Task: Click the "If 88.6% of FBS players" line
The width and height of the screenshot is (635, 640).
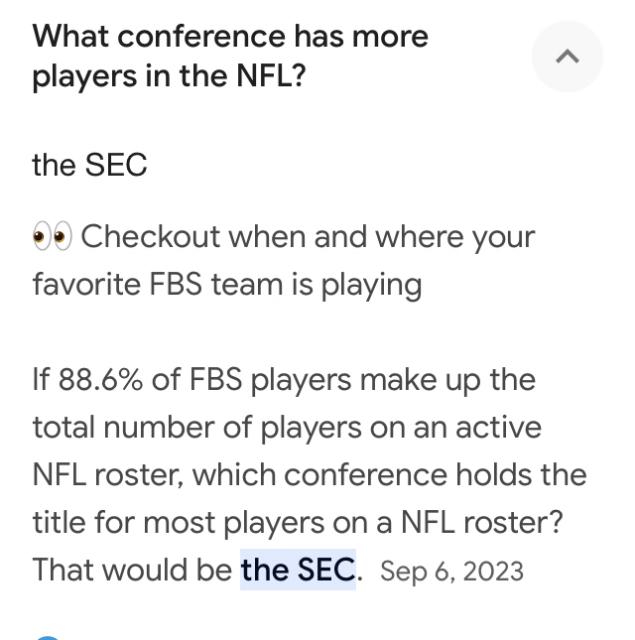Action: [284, 380]
